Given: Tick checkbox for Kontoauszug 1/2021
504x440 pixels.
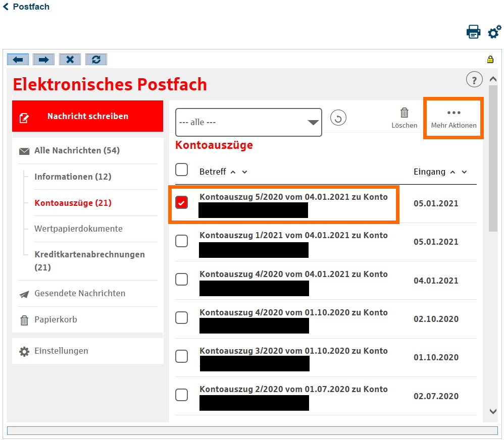Looking at the screenshot, I should click(x=182, y=241).
